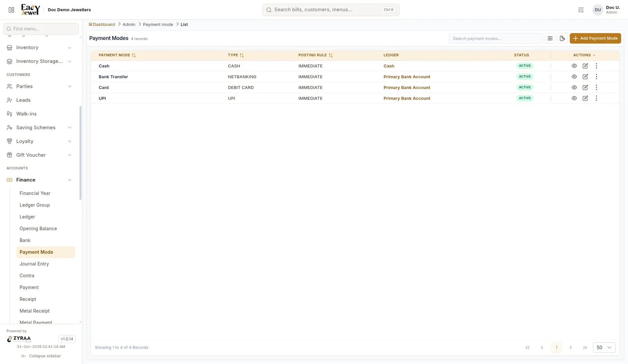Click the DU user avatar

598,10
